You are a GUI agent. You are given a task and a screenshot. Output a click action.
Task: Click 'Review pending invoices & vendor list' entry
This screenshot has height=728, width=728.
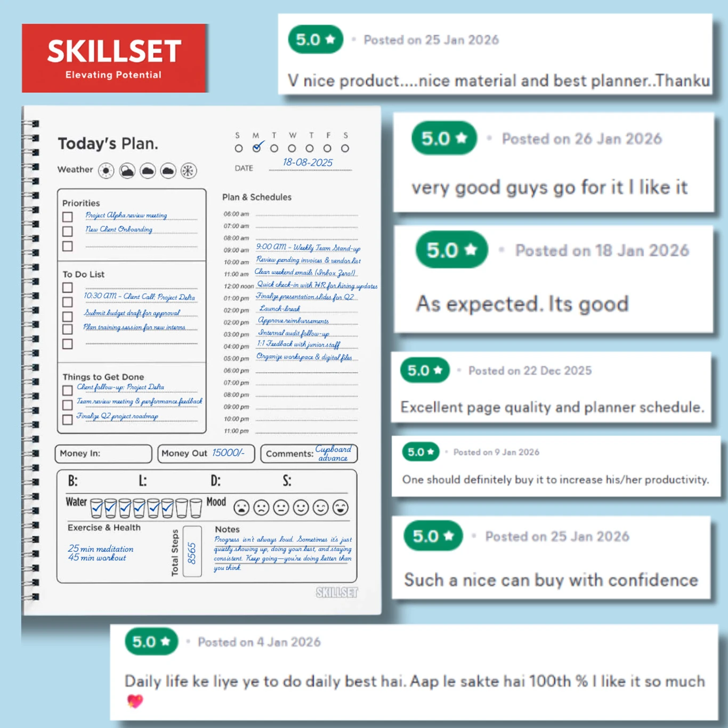308,260
